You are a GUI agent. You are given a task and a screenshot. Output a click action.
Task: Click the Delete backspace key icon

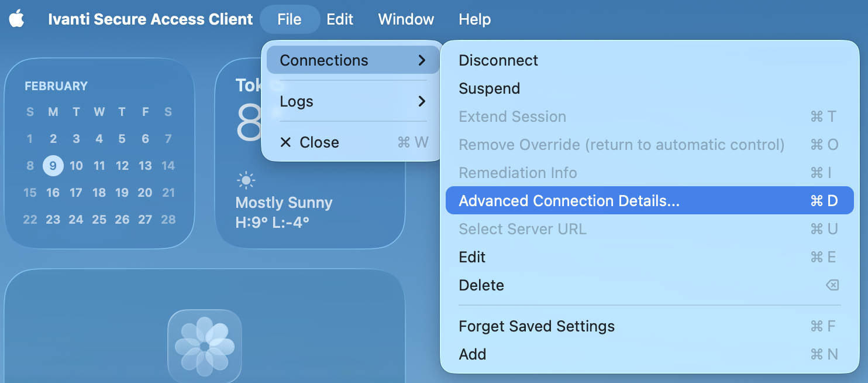[x=831, y=285]
